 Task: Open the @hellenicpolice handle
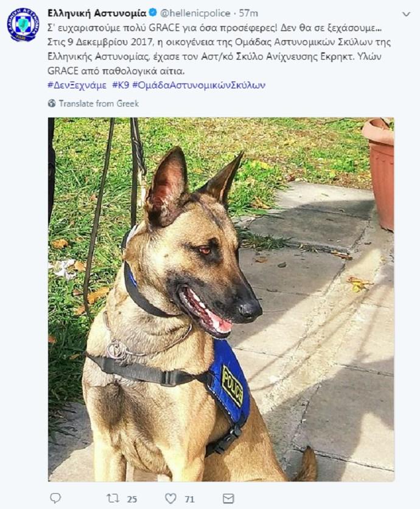(x=195, y=13)
